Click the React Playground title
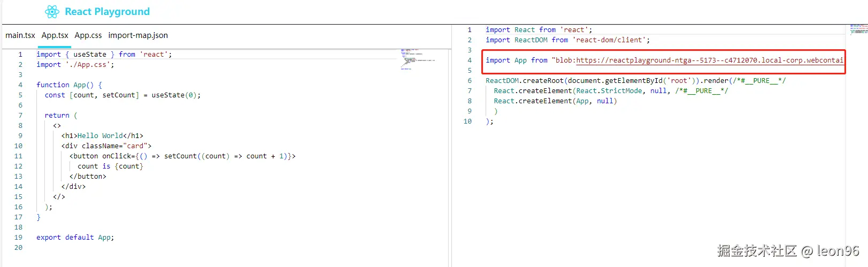The width and height of the screenshot is (868, 267). tap(107, 12)
